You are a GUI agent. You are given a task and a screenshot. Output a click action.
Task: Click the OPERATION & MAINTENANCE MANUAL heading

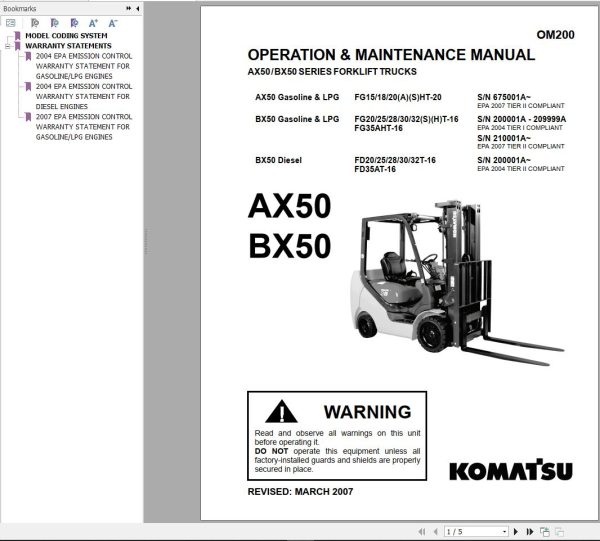point(391,55)
